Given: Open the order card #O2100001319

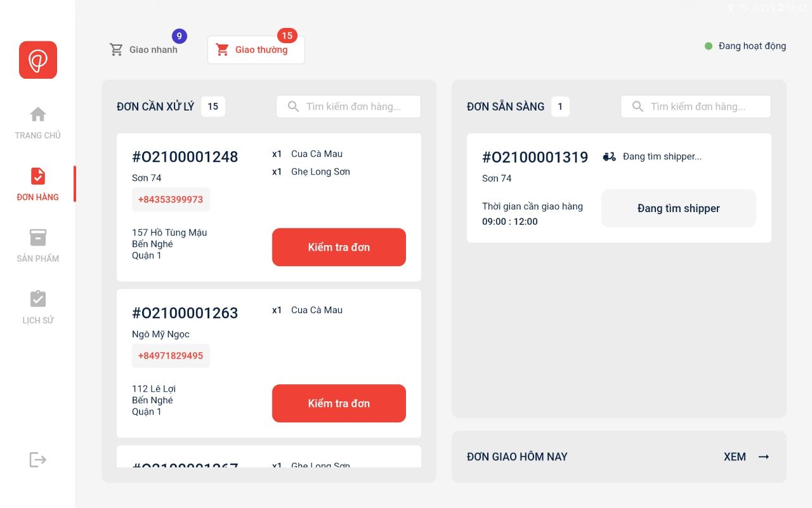Looking at the screenshot, I should [x=535, y=157].
